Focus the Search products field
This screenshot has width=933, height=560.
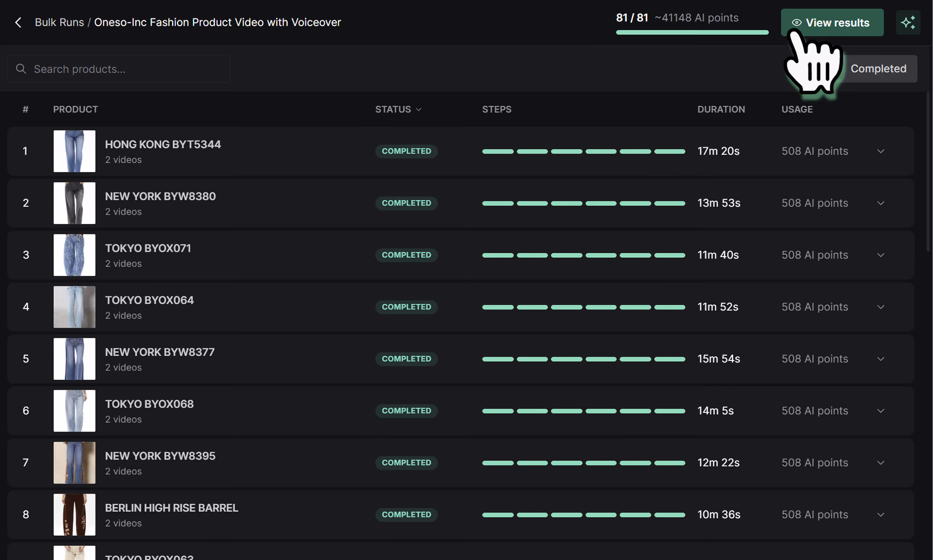119,69
